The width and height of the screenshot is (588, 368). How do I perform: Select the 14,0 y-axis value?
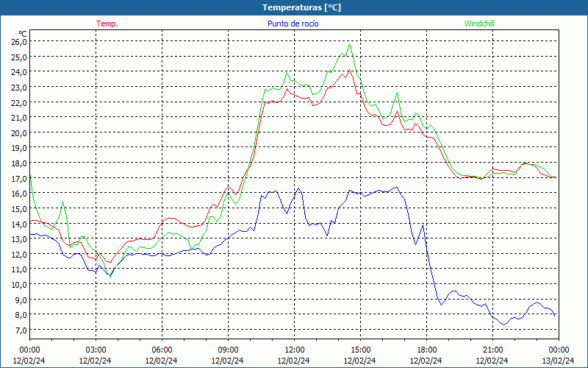point(18,224)
